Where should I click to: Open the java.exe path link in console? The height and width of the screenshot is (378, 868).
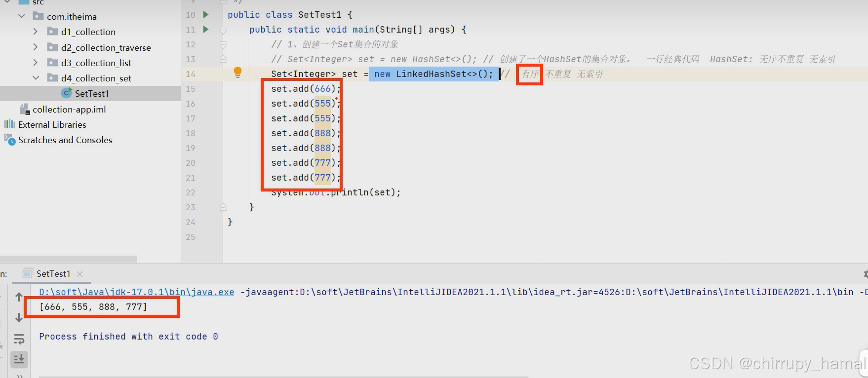[137, 292]
